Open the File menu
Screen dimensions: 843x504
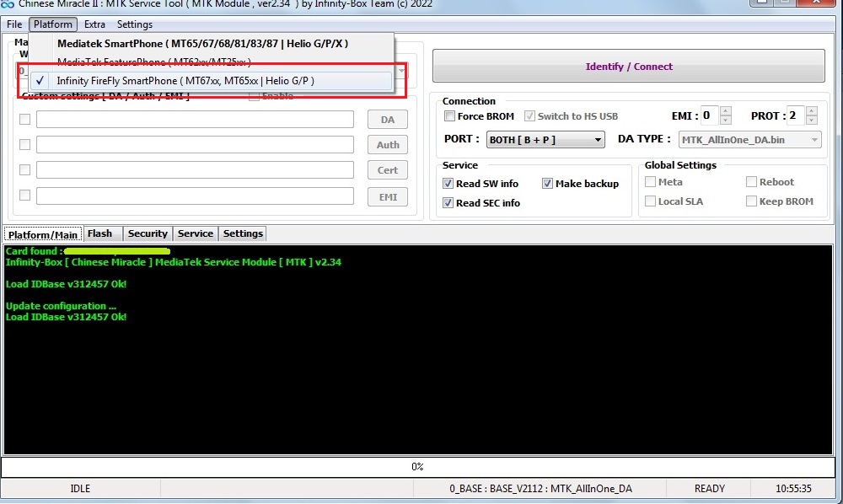[14, 24]
